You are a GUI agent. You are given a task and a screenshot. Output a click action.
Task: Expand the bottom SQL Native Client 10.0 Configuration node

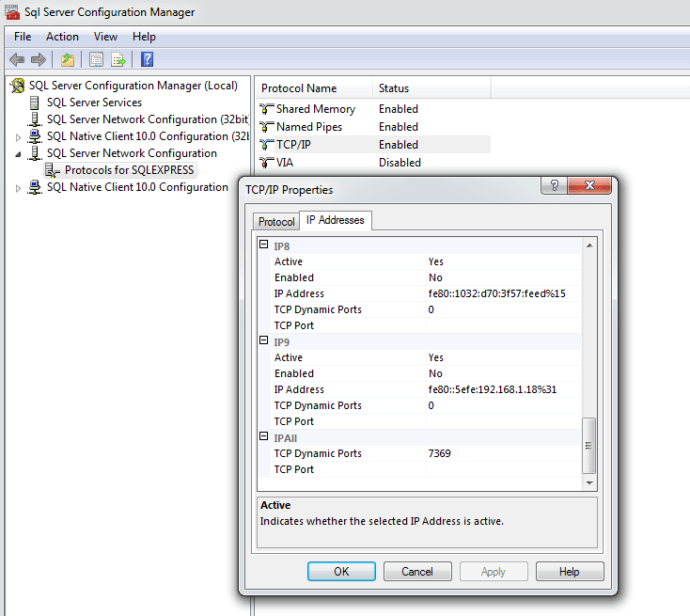click(18, 188)
